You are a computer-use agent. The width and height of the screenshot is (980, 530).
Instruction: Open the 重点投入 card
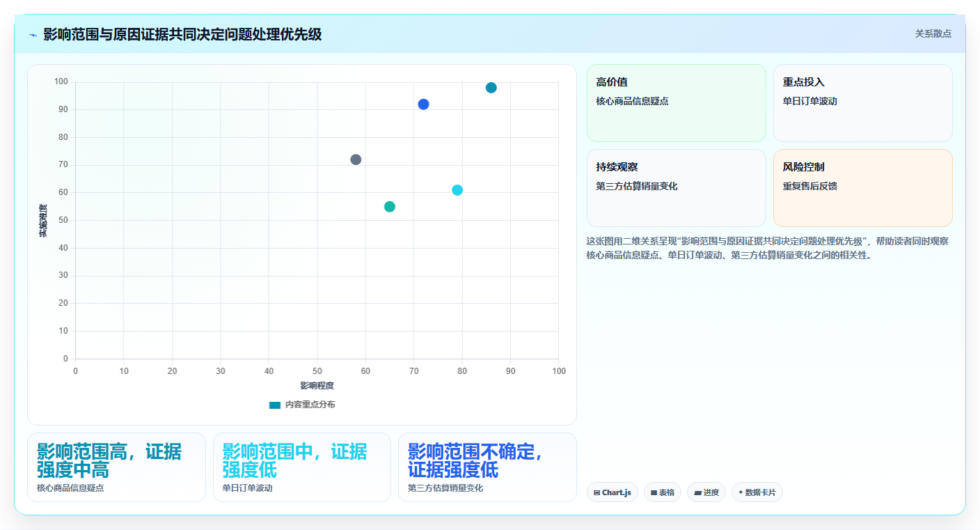[x=863, y=103]
